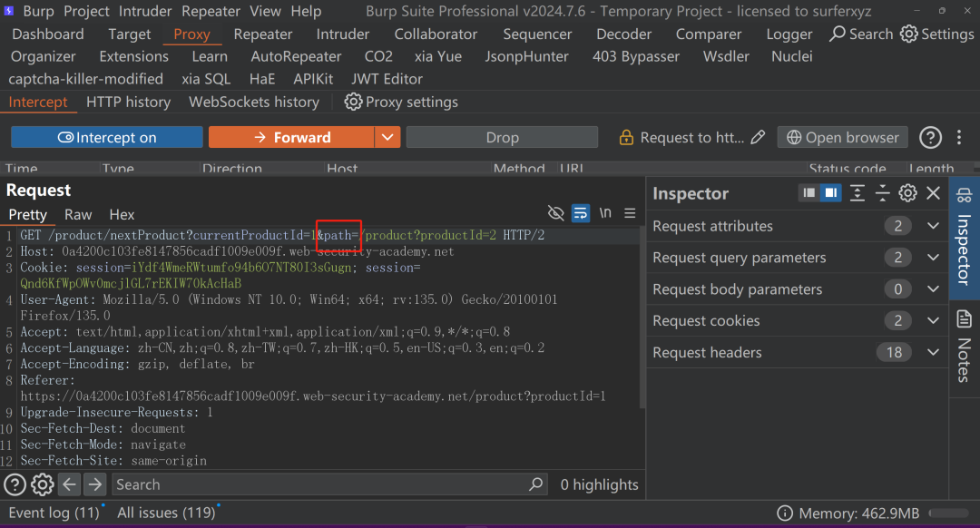Viewport: 980px width, 528px height.
Task: Switch to the HTTP history tab
Action: click(x=128, y=102)
